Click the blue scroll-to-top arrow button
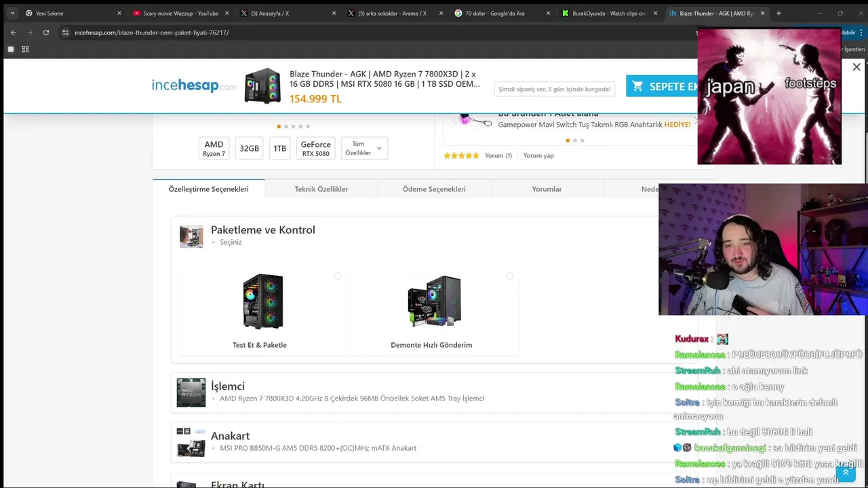868x488 pixels. click(846, 472)
